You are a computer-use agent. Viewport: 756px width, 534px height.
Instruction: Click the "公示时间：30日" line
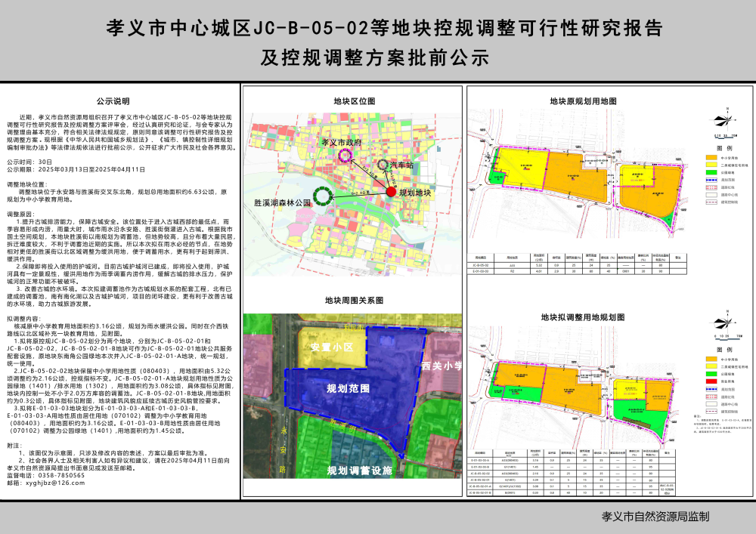click(29, 162)
